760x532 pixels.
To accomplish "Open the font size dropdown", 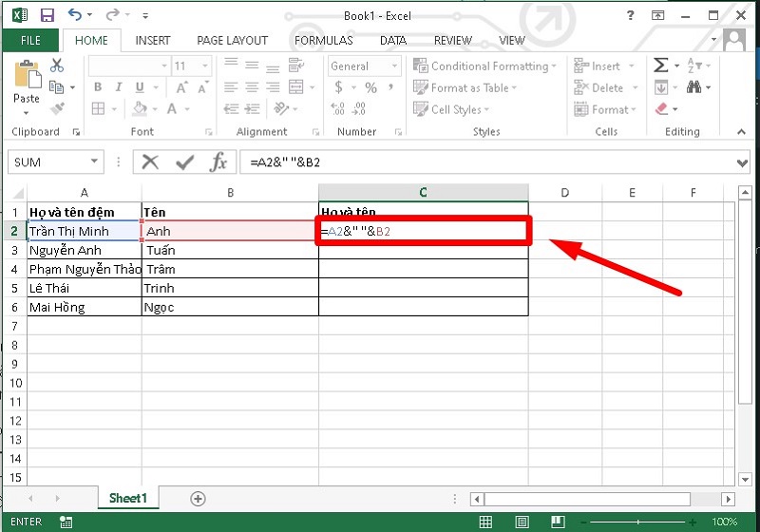I will click(205, 66).
